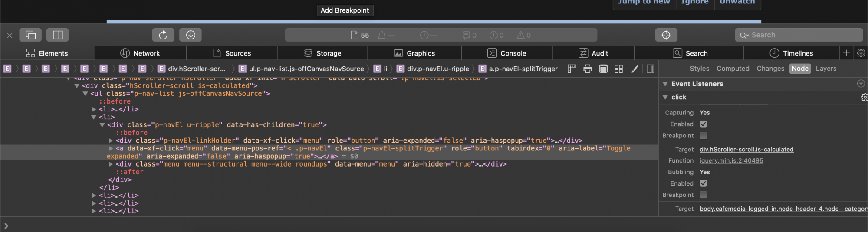Viewport: 868px width, 232px height.
Task: Collapse the ul p-nav-list node
Action: [85, 94]
